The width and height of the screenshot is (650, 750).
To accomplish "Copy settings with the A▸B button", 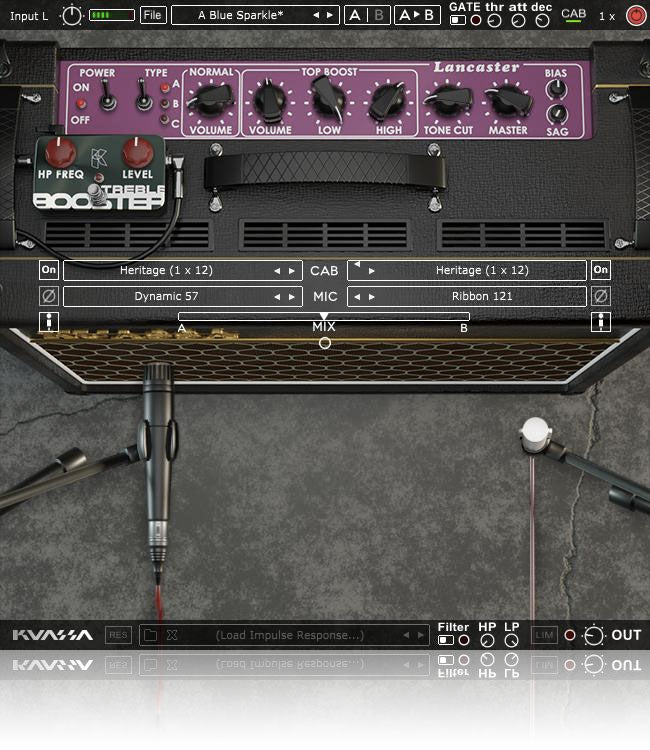I will click(x=417, y=15).
